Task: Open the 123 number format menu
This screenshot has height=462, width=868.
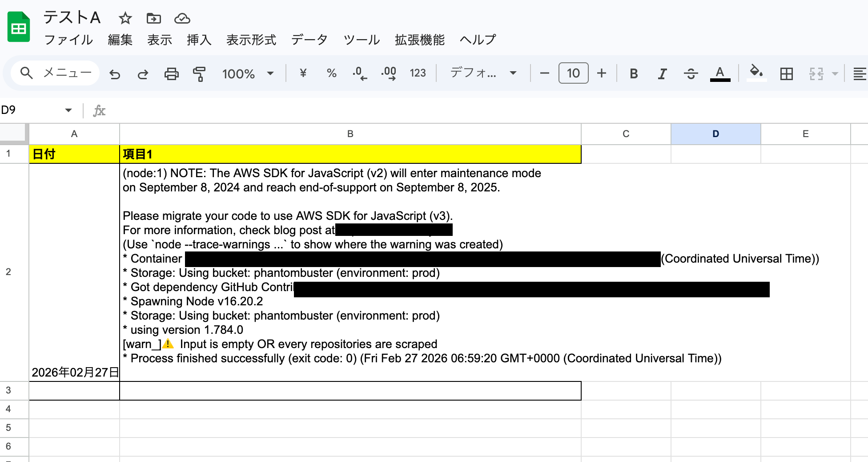Action: click(x=418, y=73)
